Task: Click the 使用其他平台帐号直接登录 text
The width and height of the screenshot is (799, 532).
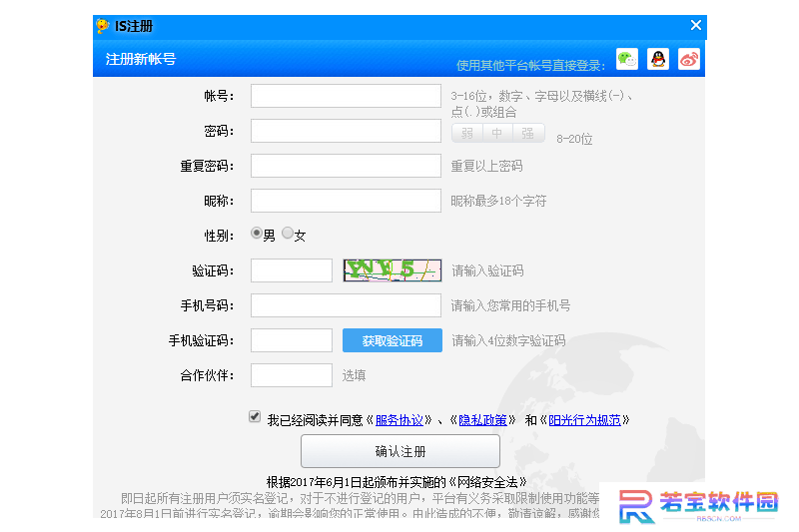Action: coord(530,66)
